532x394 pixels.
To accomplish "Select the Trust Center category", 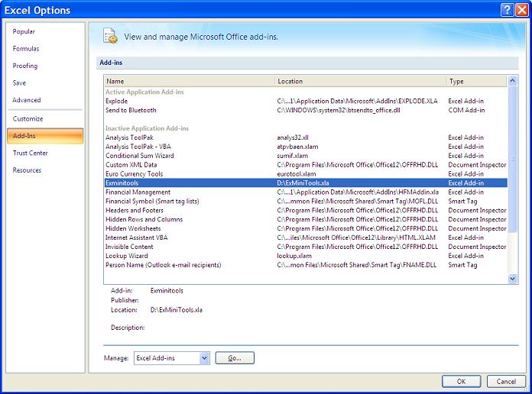I will tap(31, 153).
